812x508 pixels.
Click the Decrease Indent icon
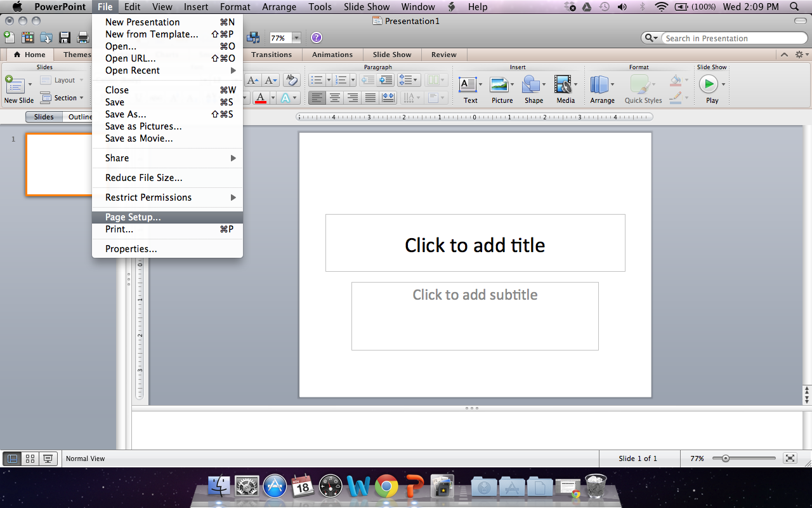[x=367, y=80]
